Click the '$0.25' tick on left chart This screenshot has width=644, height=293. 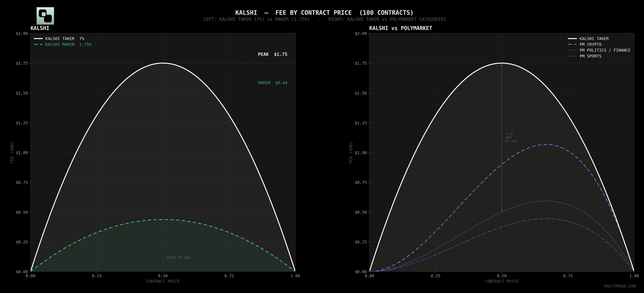(x=22, y=242)
